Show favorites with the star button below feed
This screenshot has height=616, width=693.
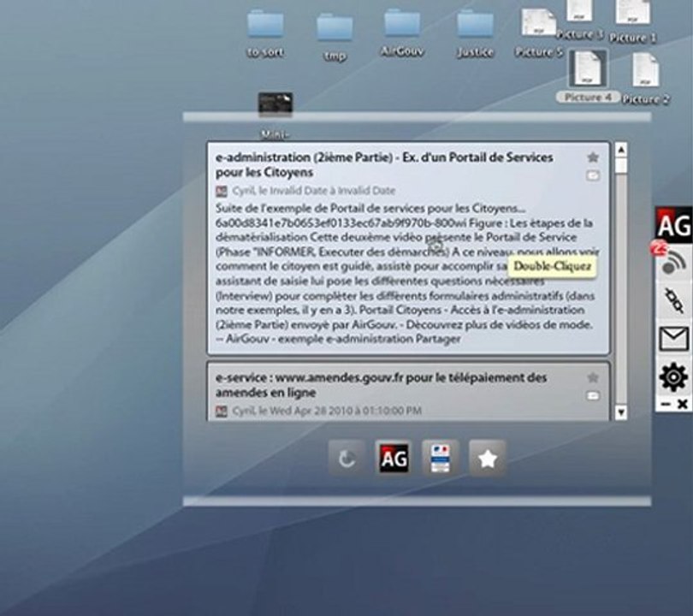487,459
